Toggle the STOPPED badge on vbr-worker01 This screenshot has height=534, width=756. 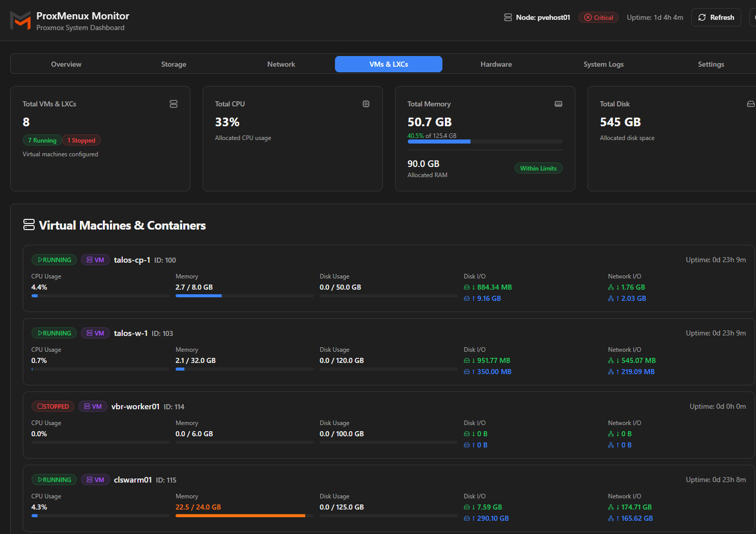[52, 406]
